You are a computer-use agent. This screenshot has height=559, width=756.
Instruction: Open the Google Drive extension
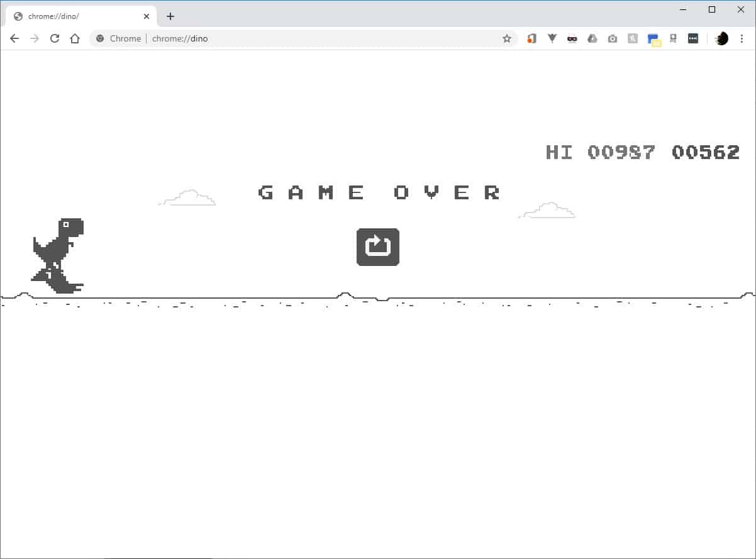click(x=592, y=38)
